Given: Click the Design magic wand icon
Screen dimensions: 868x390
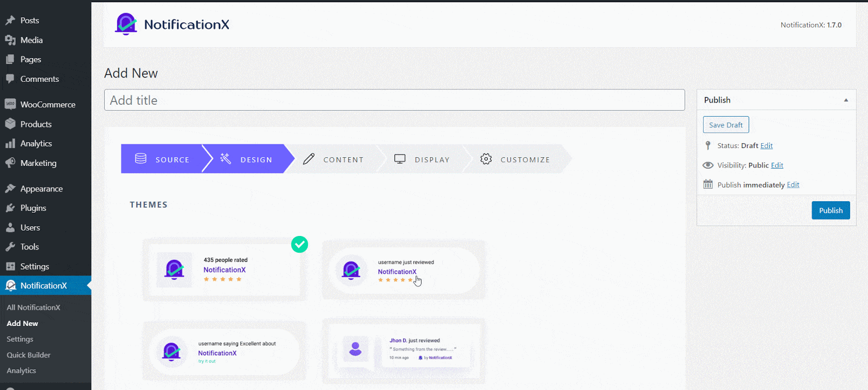Looking at the screenshot, I should tap(226, 158).
